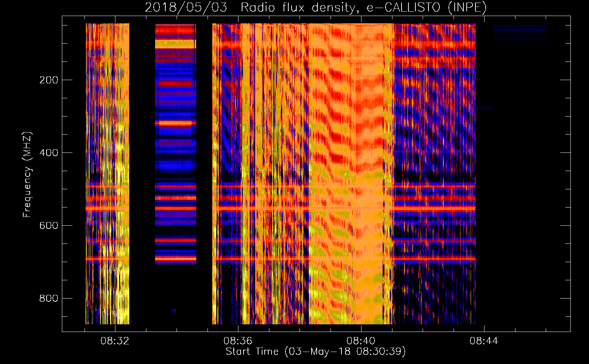Click the '08:36' time tick label

(x=238, y=341)
